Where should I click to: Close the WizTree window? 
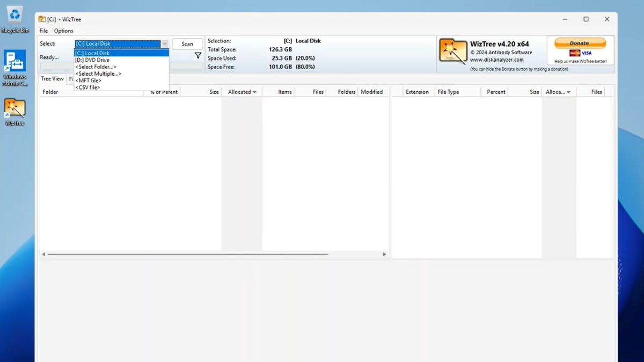coord(607,19)
